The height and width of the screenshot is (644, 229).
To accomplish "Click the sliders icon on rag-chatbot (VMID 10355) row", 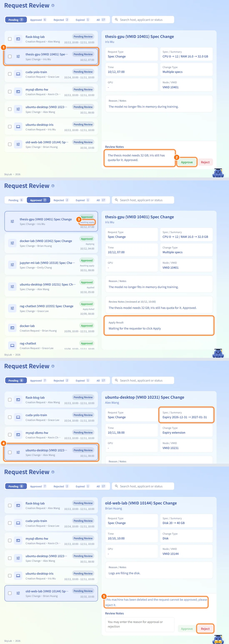I will pyautogui.click(x=12, y=308).
